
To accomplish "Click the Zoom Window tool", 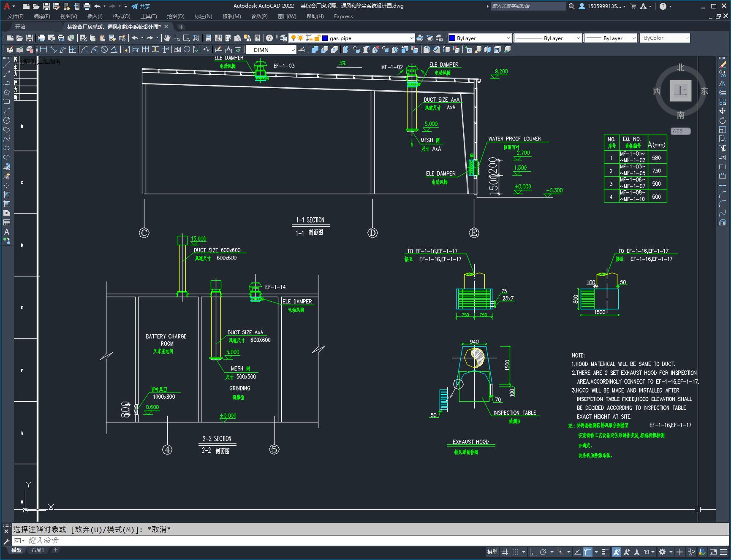I will [x=186, y=38].
